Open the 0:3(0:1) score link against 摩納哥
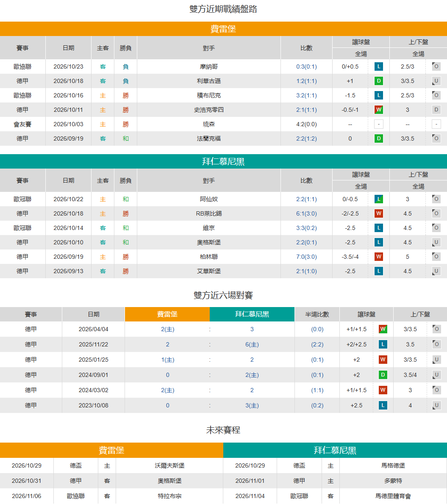Image resolution: width=447 pixels, height=504 pixels. point(306,66)
